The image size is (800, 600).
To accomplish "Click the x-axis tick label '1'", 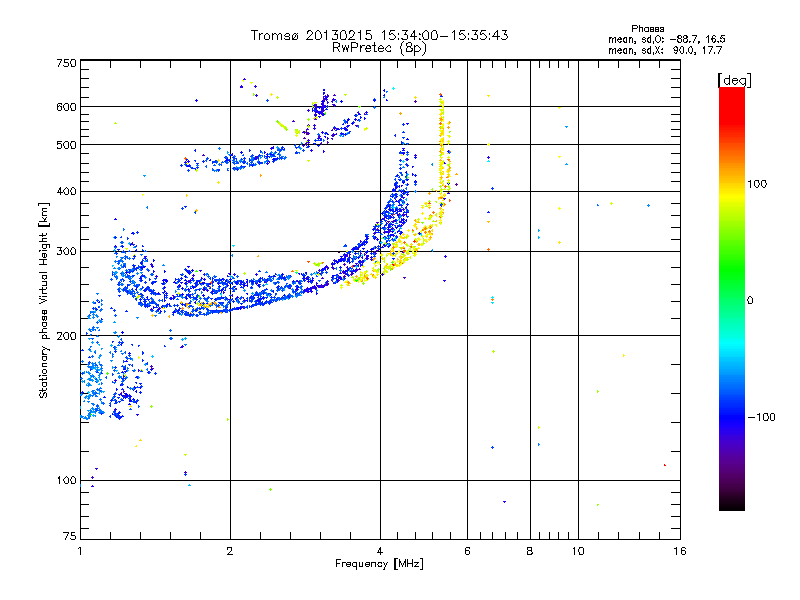I will [80, 551].
